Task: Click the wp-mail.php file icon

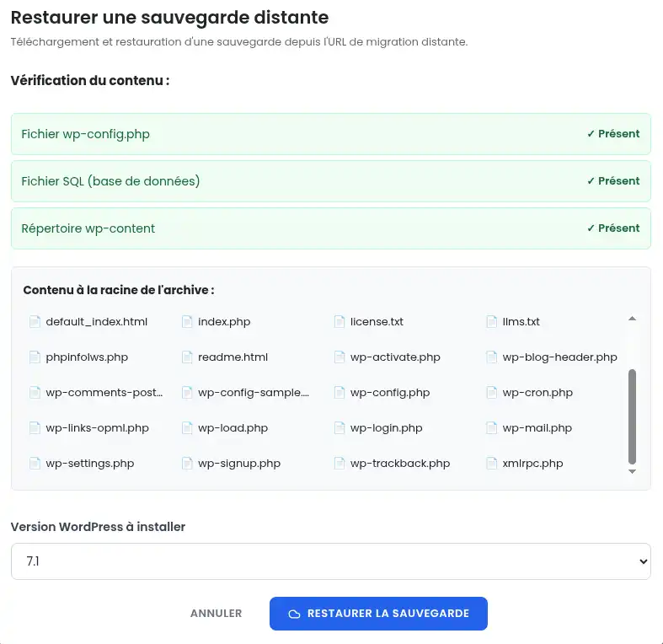Action: (x=491, y=427)
